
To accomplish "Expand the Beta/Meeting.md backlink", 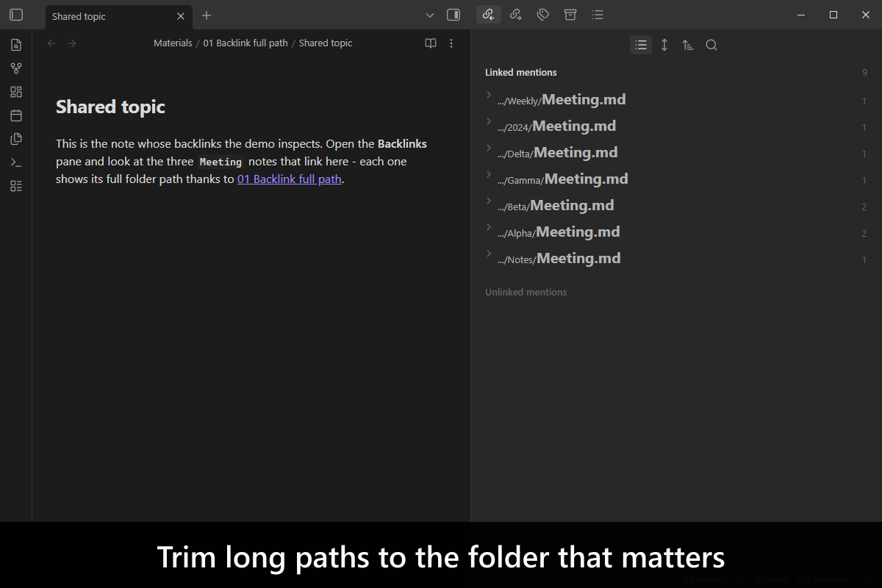I will point(489,201).
